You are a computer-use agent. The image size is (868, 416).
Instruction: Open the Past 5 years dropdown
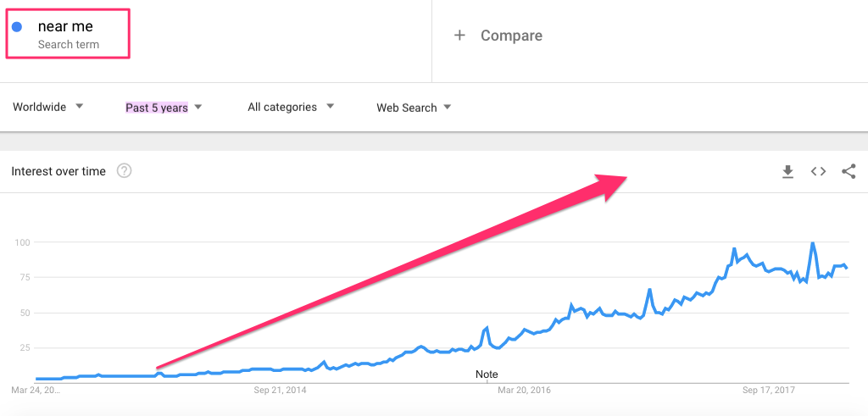[x=164, y=108]
